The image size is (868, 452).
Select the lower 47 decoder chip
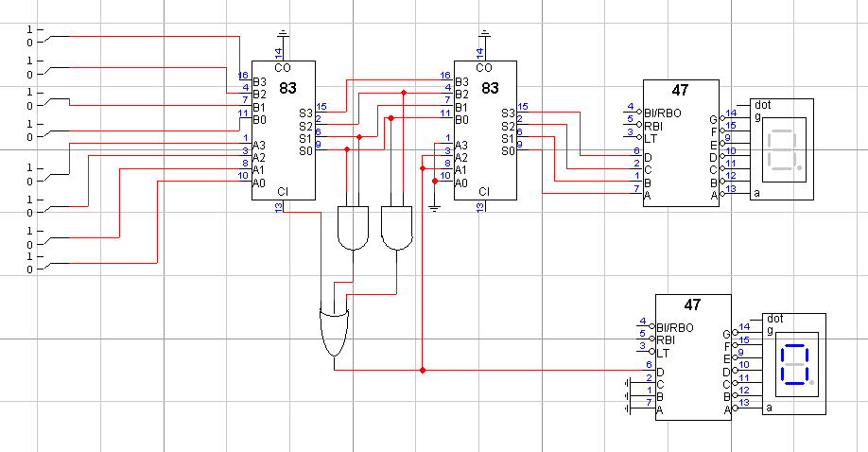point(693,357)
